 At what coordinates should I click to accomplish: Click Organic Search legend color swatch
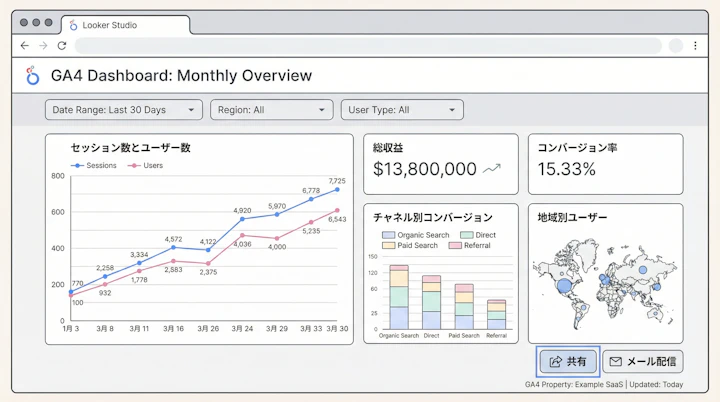click(x=388, y=235)
